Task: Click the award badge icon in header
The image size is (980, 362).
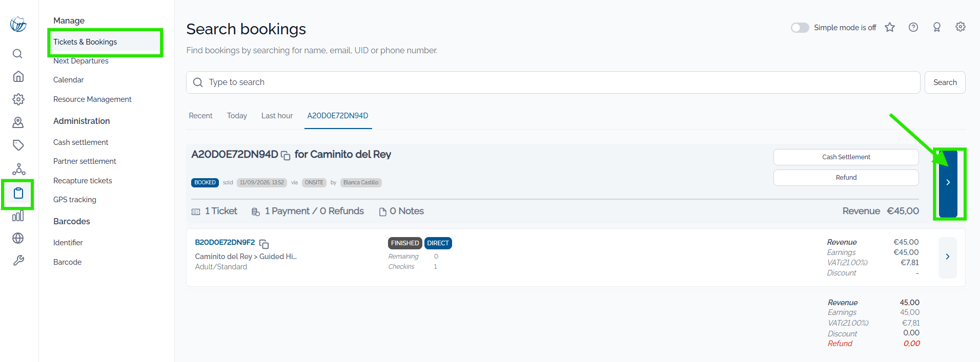Action: point(937,27)
